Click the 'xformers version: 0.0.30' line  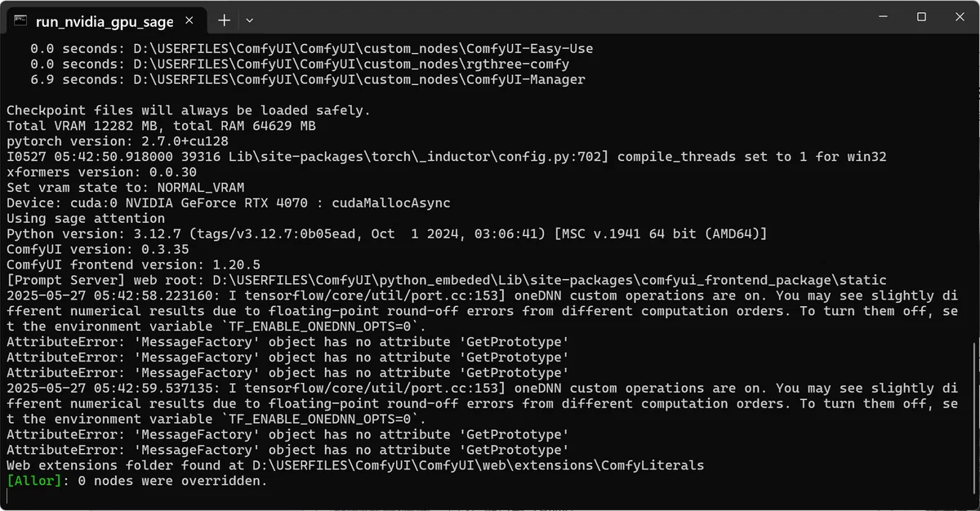coord(101,172)
